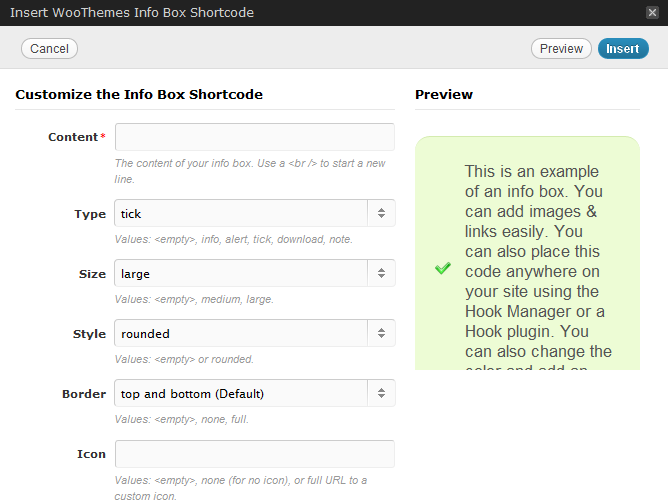Open the Border dropdown menu
The width and height of the screenshot is (668, 504).
[242, 393]
